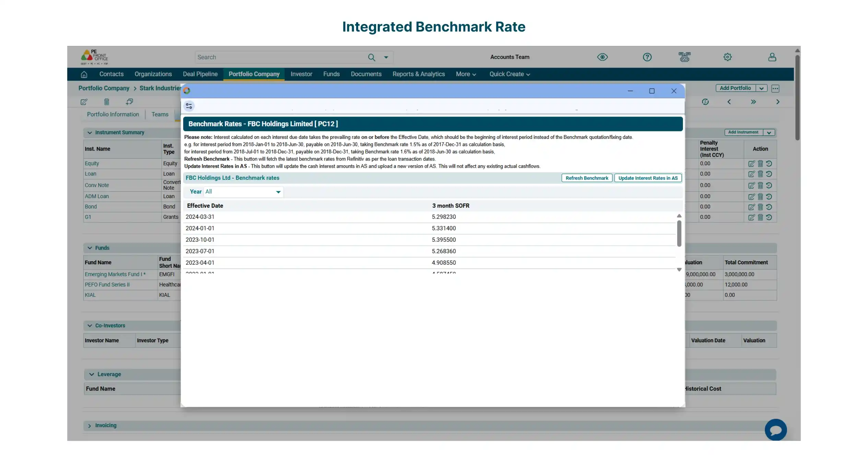Click the Add Portfolio button
Screen dimensions: 868x456
click(x=735, y=88)
